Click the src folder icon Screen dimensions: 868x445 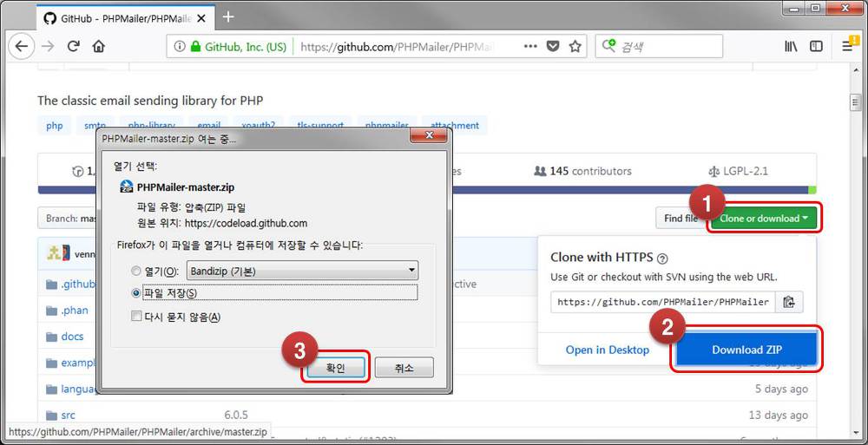click(51, 416)
